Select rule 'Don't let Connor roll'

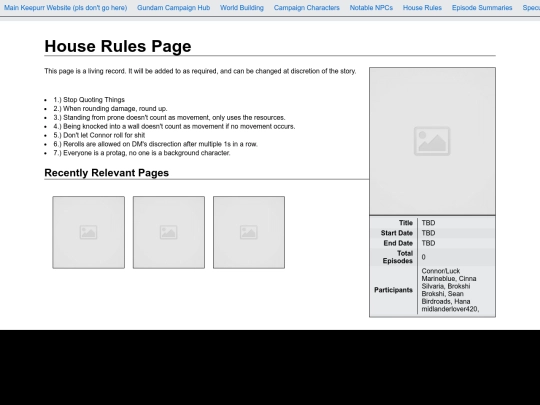click(x=99, y=135)
